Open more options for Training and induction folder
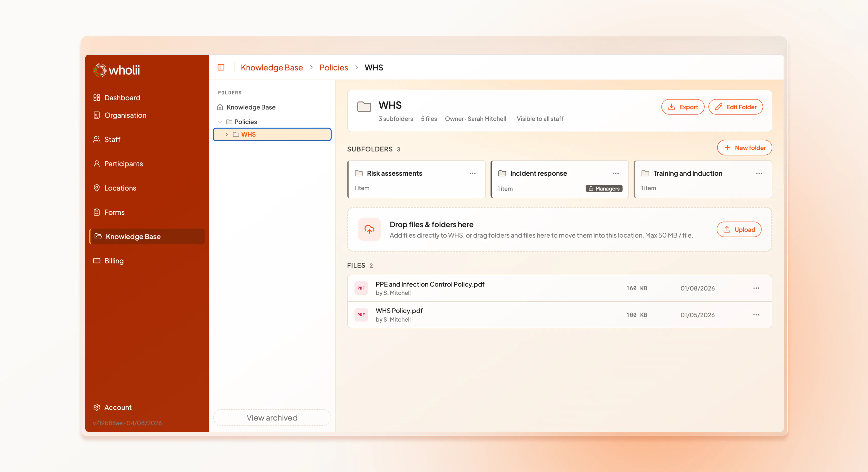The image size is (868, 472). click(759, 173)
